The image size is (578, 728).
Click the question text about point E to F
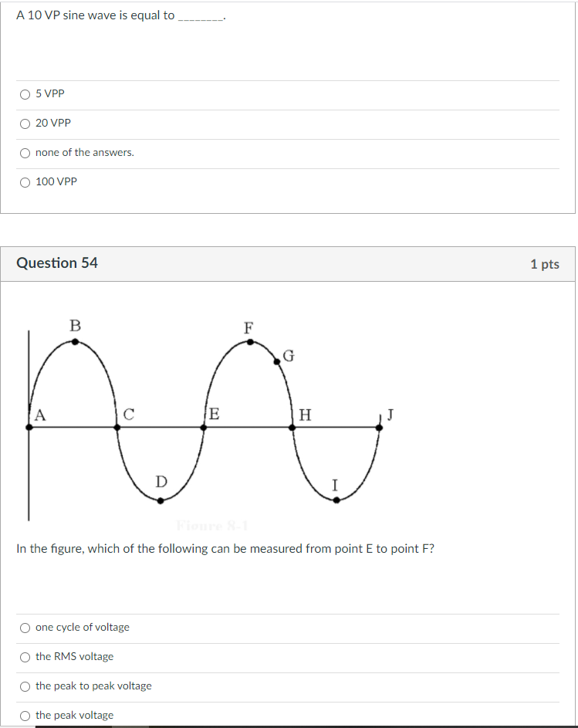click(x=224, y=549)
